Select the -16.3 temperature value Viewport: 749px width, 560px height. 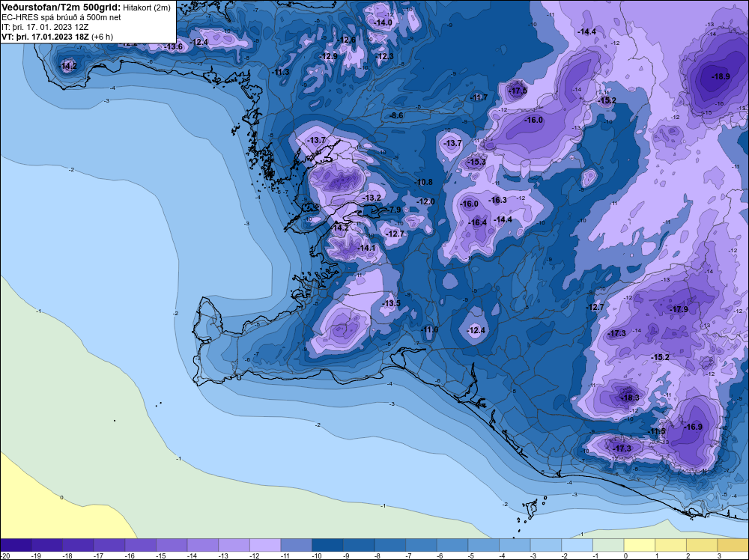tap(498, 200)
